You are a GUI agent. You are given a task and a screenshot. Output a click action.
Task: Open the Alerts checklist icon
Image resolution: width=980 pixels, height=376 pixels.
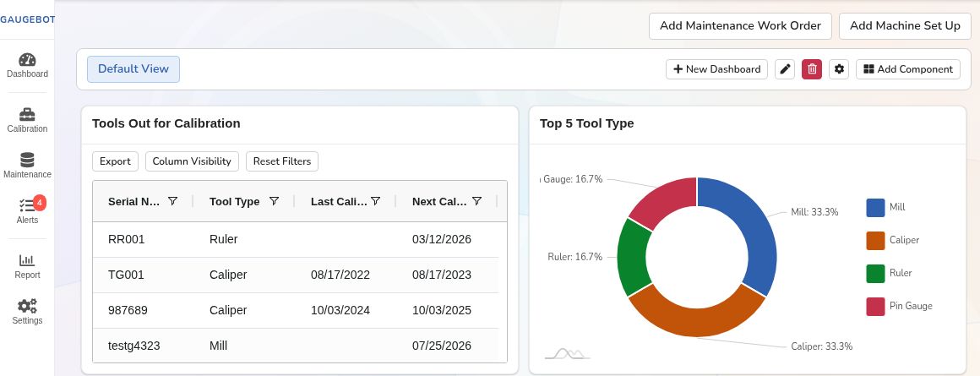(x=27, y=205)
